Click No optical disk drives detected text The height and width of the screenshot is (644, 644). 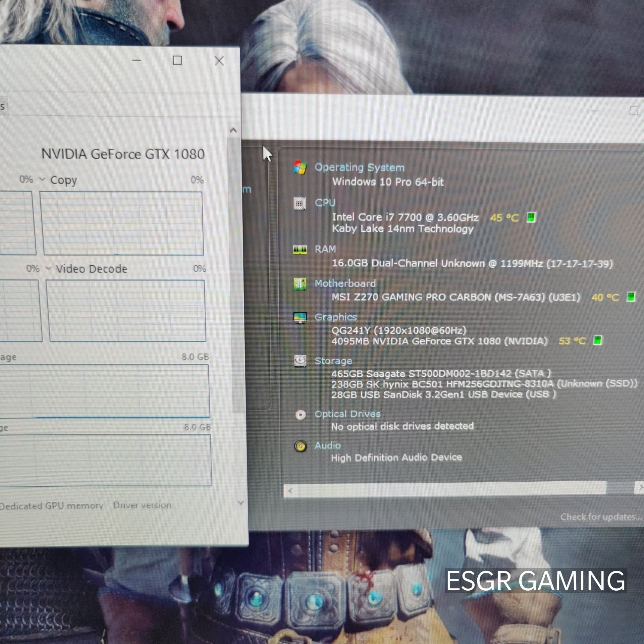pyautogui.click(x=402, y=426)
